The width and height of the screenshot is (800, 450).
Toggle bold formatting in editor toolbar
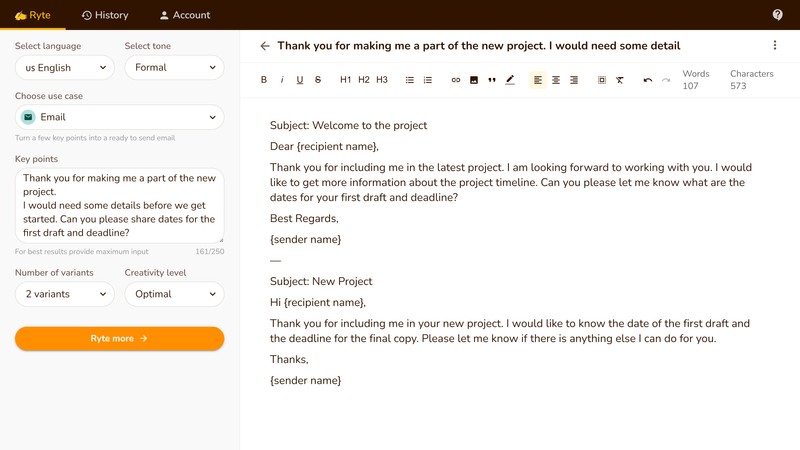(264, 80)
